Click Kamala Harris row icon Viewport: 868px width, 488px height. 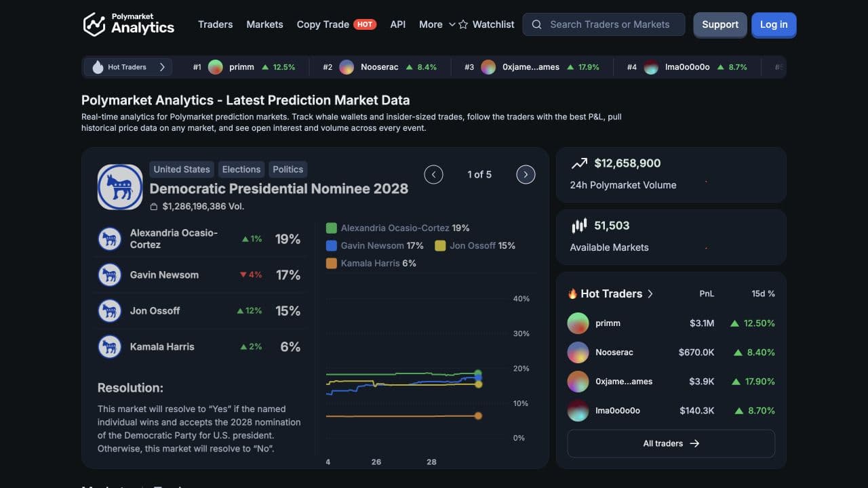[x=110, y=346]
